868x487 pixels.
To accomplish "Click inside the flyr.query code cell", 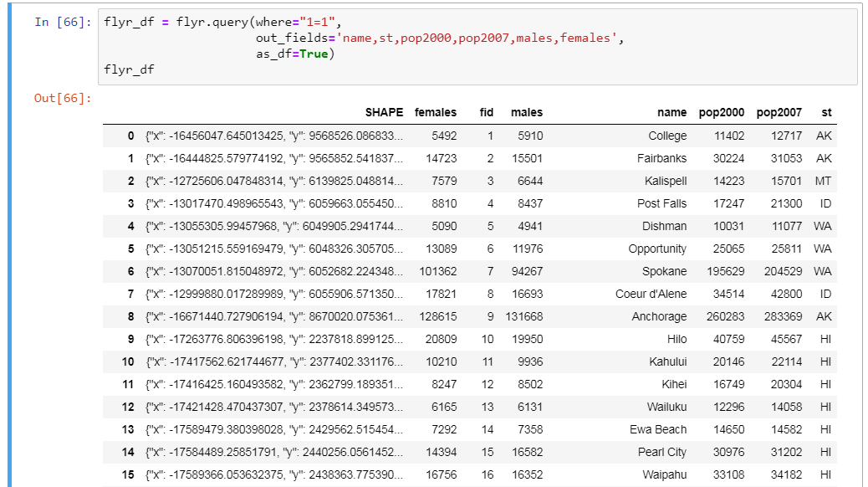I will pyautogui.click(x=477, y=46).
